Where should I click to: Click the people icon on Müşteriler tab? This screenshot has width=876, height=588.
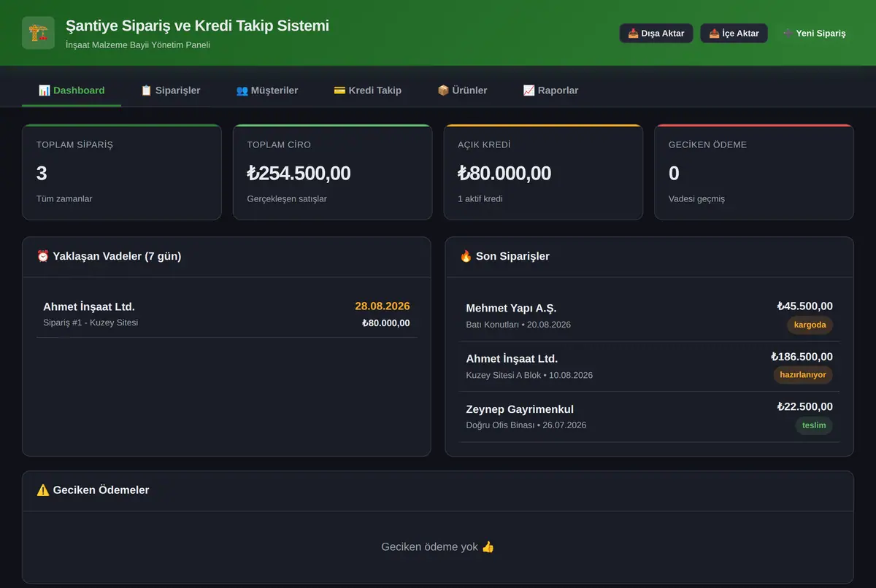[x=242, y=90]
